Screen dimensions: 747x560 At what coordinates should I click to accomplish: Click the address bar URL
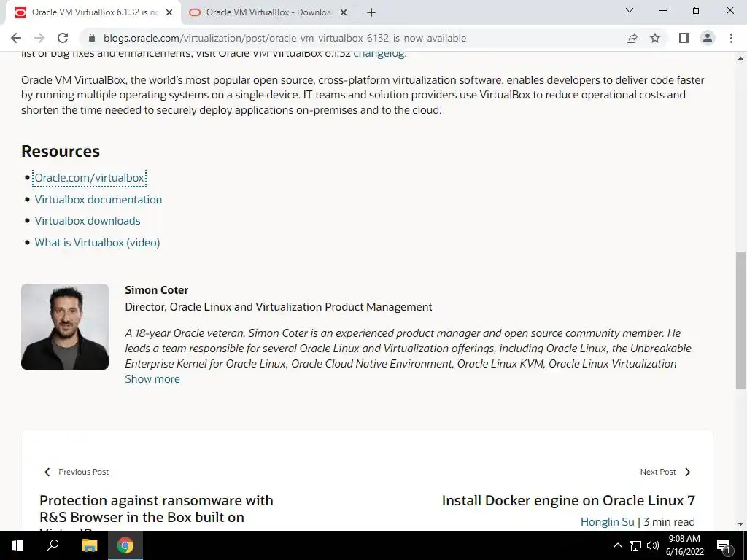pos(285,38)
